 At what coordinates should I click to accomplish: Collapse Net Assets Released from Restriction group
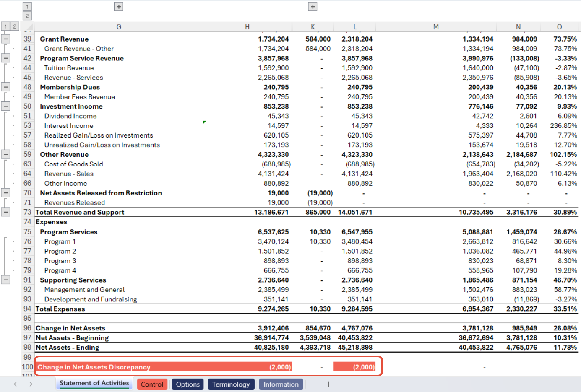point(5,193)
